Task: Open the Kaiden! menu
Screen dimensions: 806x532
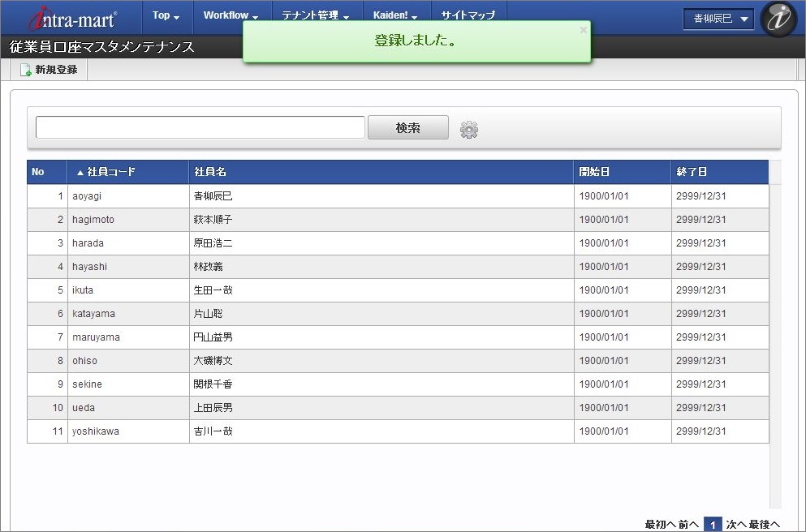Action: (x=394, y=15)
